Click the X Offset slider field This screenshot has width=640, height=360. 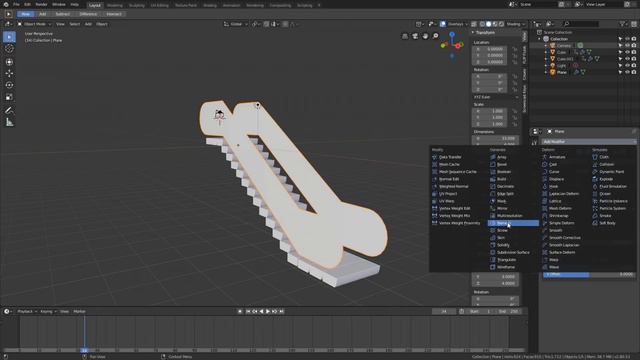[x=590, y=275]
